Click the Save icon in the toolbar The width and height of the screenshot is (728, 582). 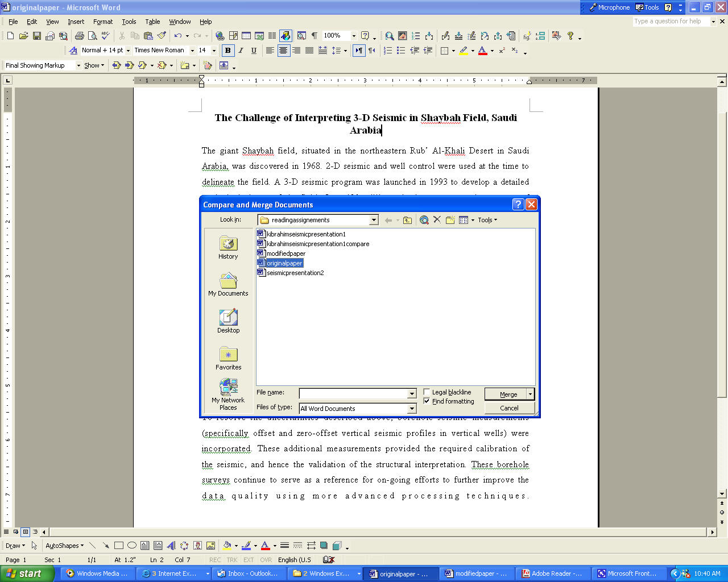(37, 36)
